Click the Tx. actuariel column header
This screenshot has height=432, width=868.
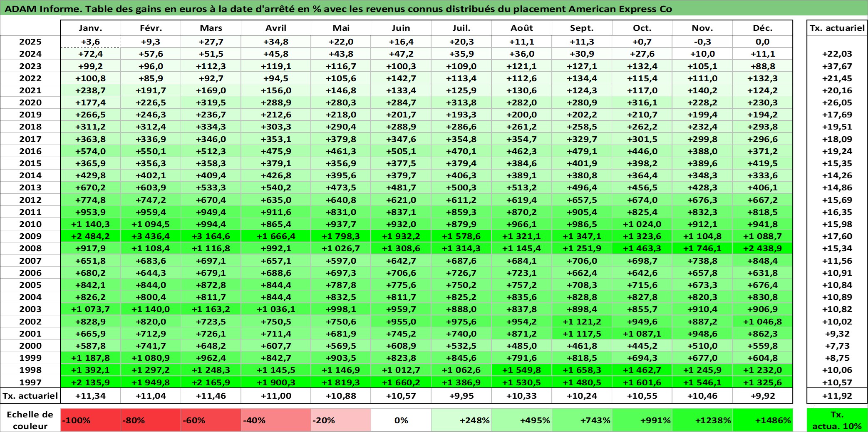[x=837, y=28]
